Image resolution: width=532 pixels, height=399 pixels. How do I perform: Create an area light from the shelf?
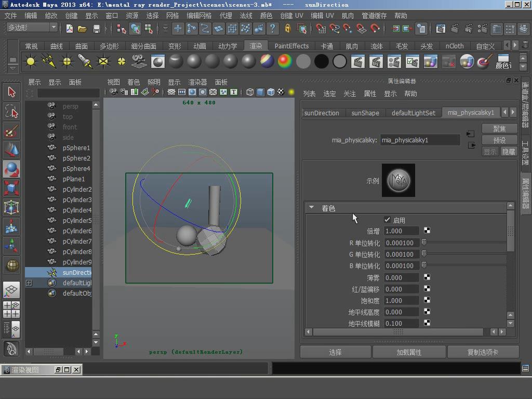(x=103, y=61)
